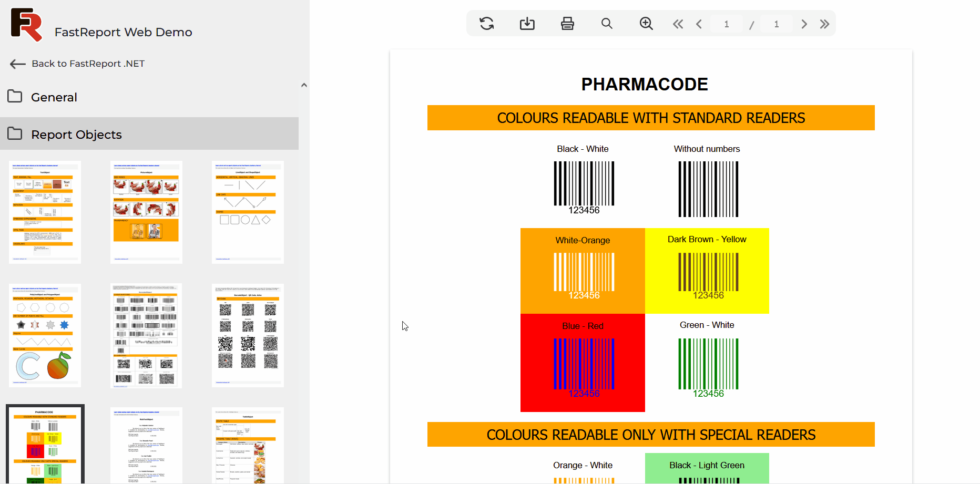This screenshot has width=980, height=484.
Task: Open the LineObject and ShapeObject thumbnail
Action: click(248, 212)
